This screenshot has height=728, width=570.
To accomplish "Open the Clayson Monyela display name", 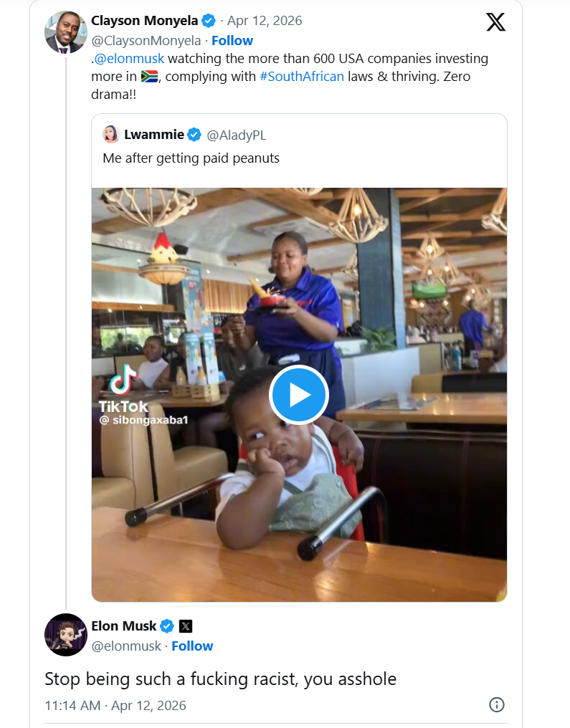I will tap(145, 21).
